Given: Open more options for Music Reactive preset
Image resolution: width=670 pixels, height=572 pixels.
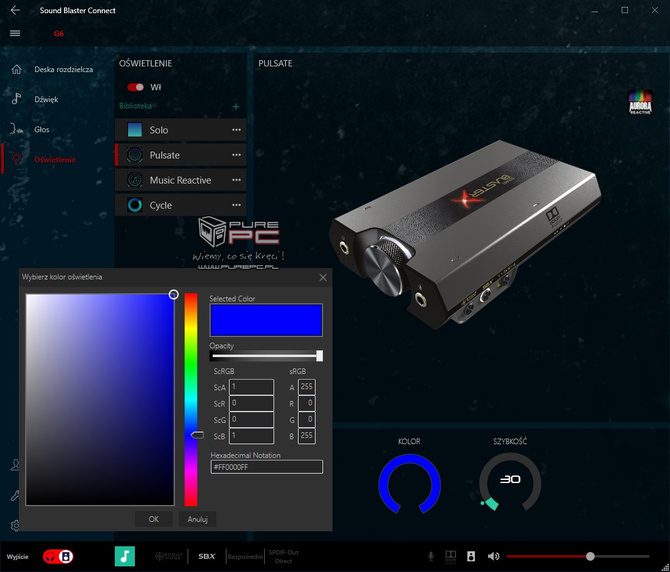Looking at the screenshot, I should 236,180.
